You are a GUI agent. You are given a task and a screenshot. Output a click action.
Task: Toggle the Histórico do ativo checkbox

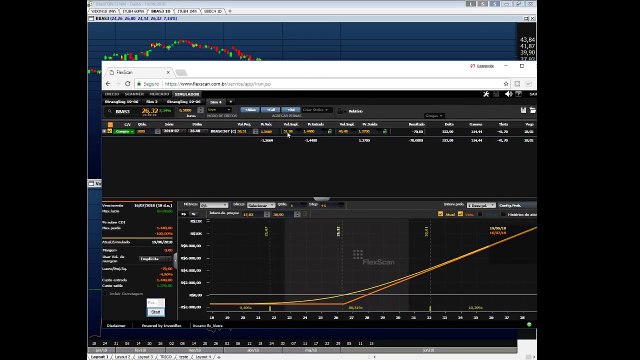503,214
